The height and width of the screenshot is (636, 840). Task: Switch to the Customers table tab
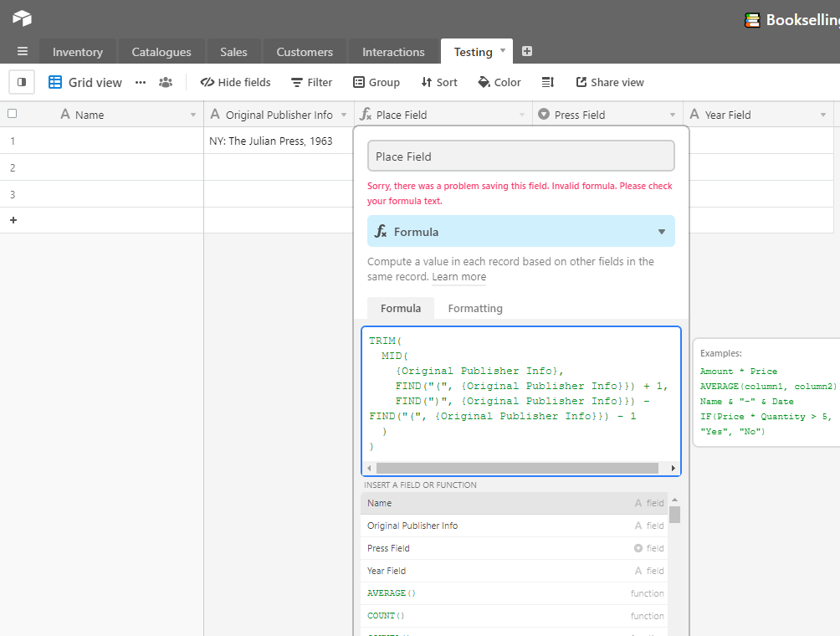305,52
